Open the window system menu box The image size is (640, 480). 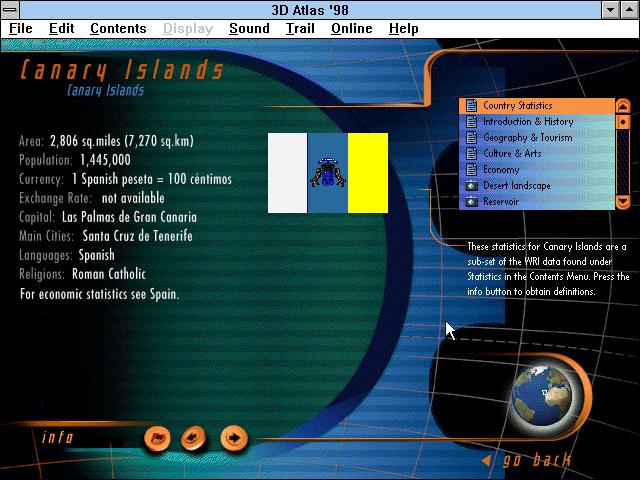click(10, 10)
